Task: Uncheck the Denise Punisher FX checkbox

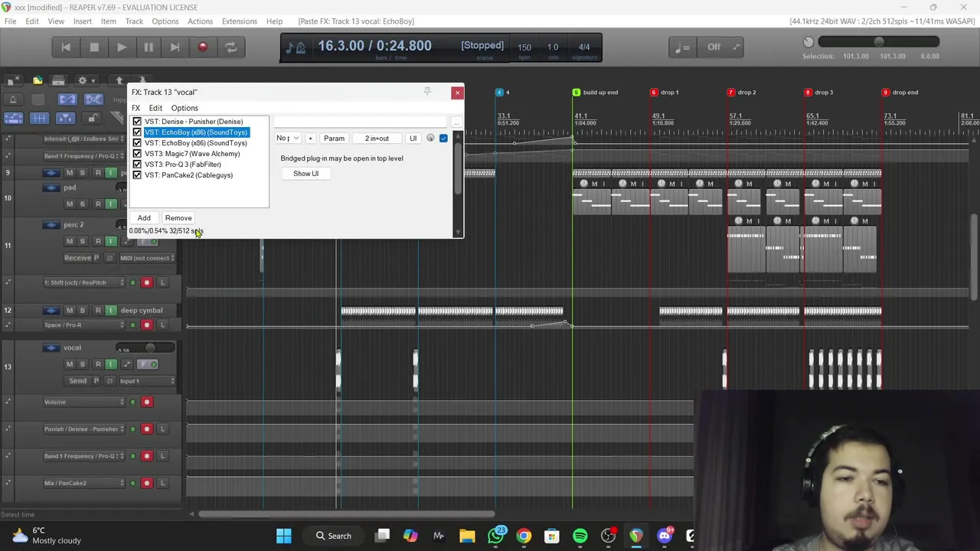Action: point(137,122)
